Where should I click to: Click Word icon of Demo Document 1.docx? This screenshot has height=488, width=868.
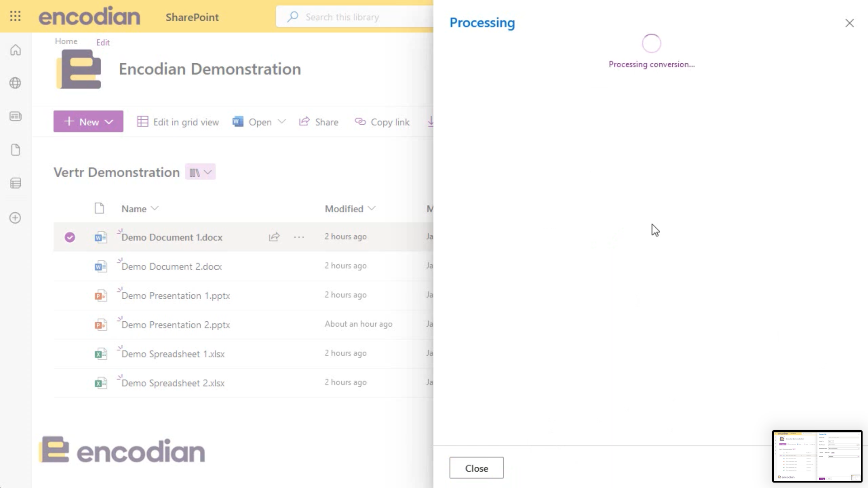point(100,238)
